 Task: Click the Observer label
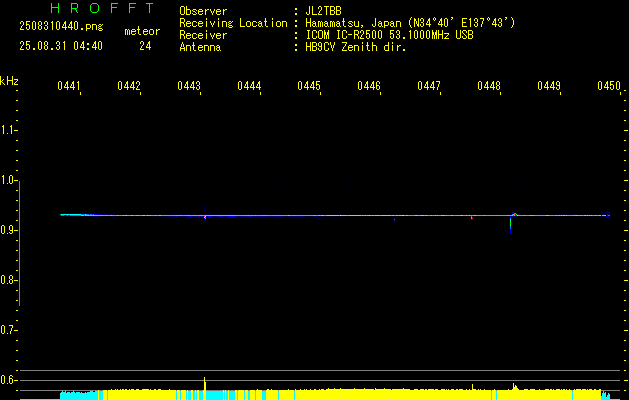pos(203,11)
